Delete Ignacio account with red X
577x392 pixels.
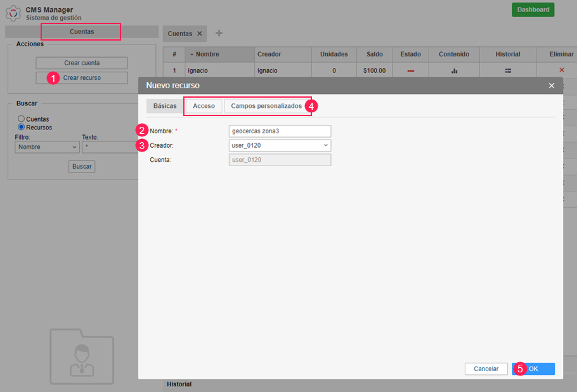point(561,70)
